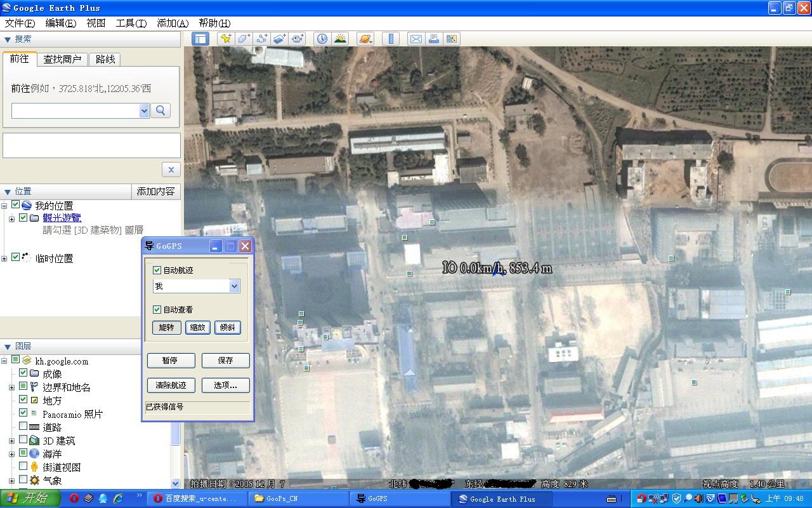812x508 pixels.
Task: Print the current view icon
Action: [x=434, y=39]
